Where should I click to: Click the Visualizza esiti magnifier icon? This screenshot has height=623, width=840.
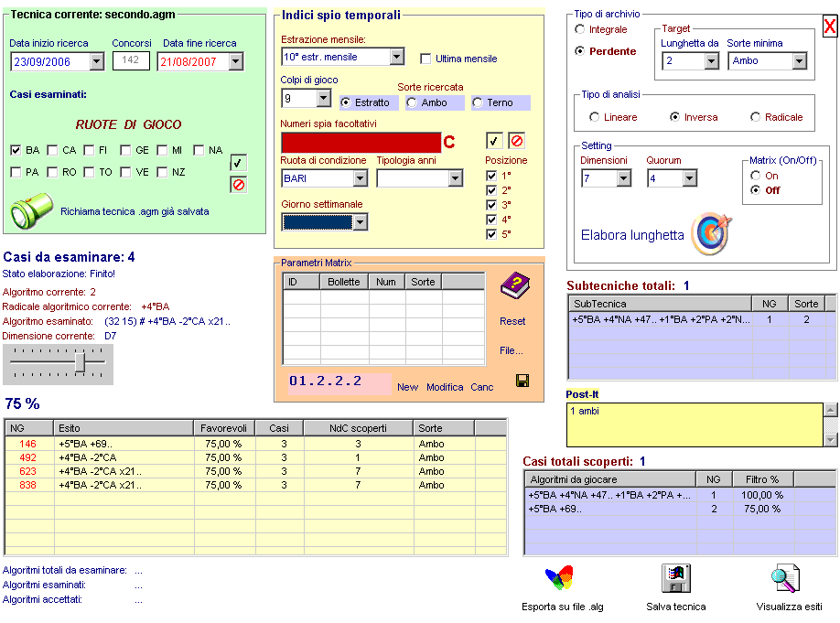pos(786,578)
